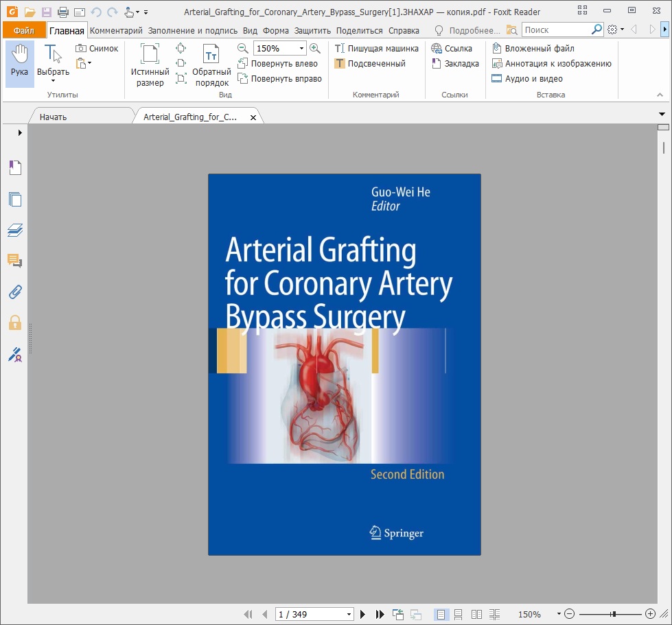The height and width of the screenshot is (625, 672).
Task: Enable continuous facing view mode
Action: tap(495, 614)
